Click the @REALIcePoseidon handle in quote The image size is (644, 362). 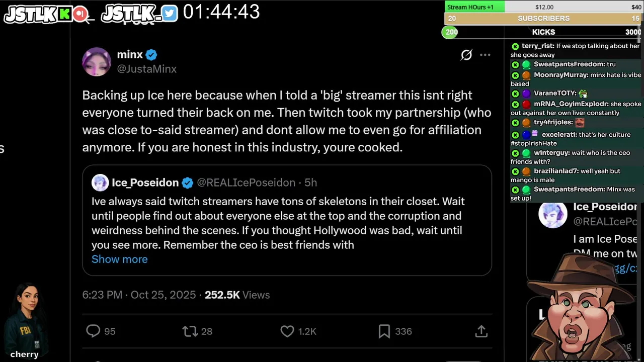pyautogui.click(x=246, y=183)
